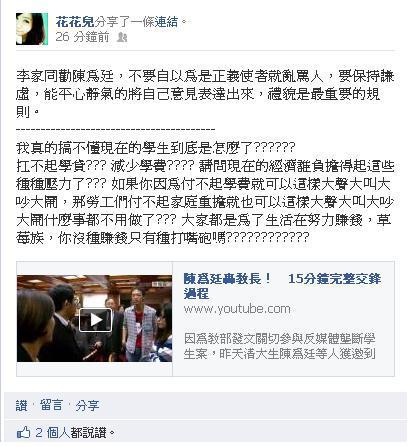The image size is (408, 447).
Task: Play the YouTube video thumbnail
Action: (x=95, y=318)
